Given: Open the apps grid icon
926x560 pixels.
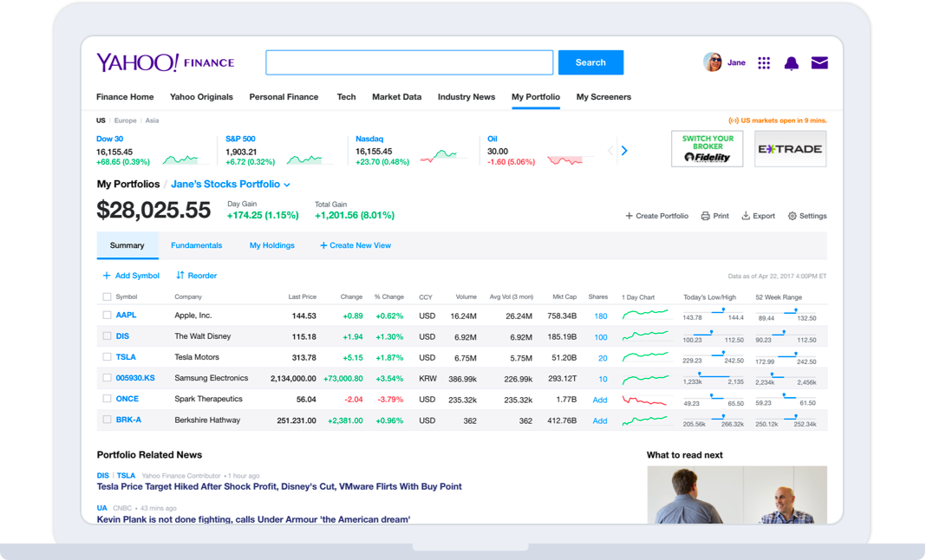Looking at the screenshot, I should click(763, 62).
